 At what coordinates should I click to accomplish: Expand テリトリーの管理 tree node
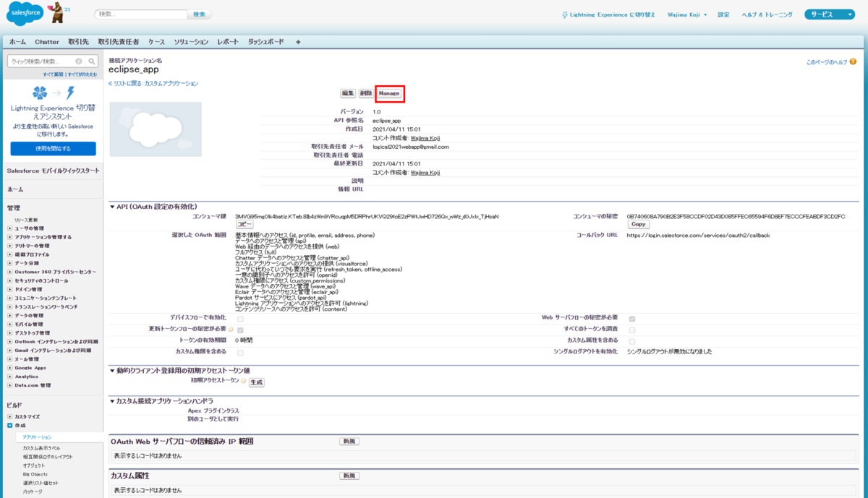pyautogui.click(x=10, y=246)
